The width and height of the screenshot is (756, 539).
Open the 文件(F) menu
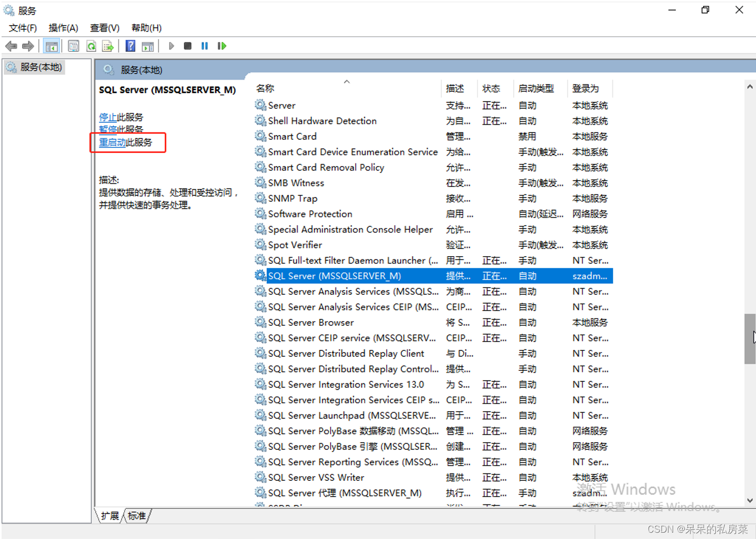(x=23, y=28)
